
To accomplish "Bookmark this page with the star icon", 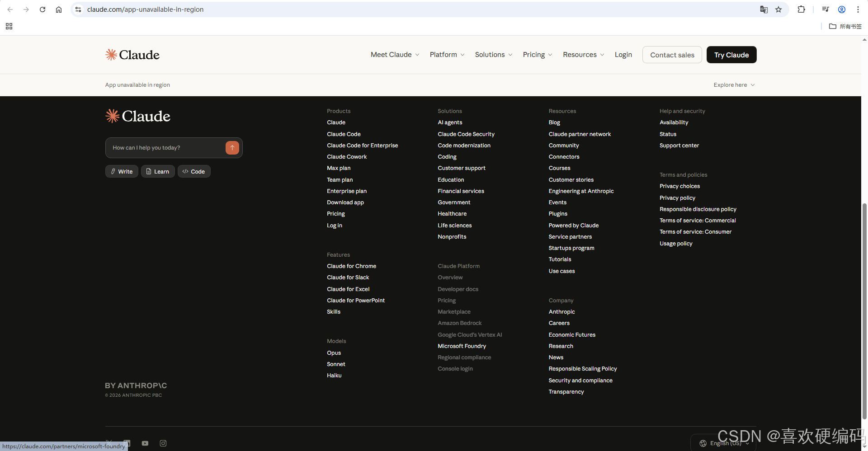I will point(778,9).
